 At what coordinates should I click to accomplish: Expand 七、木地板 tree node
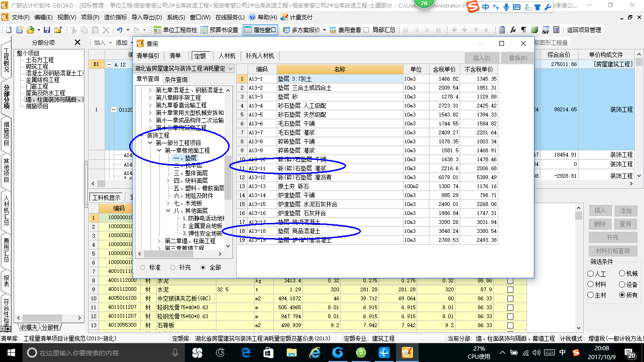coord(168,203)
